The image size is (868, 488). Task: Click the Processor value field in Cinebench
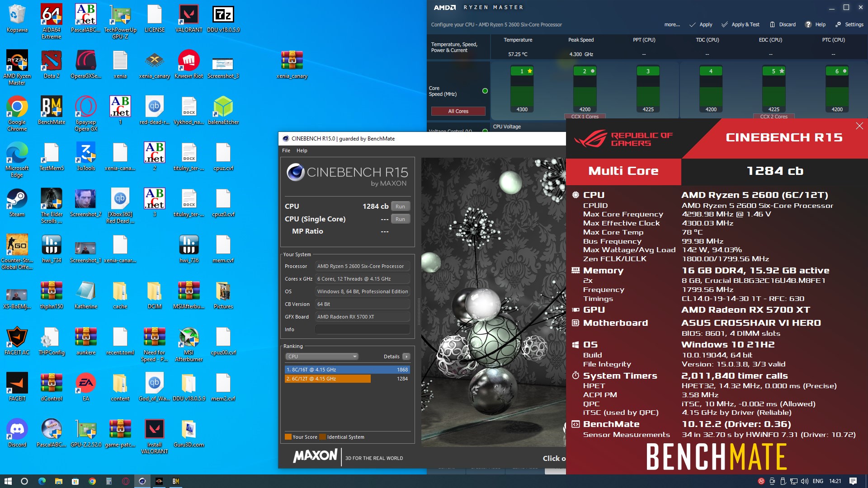[x=363, y=266]
